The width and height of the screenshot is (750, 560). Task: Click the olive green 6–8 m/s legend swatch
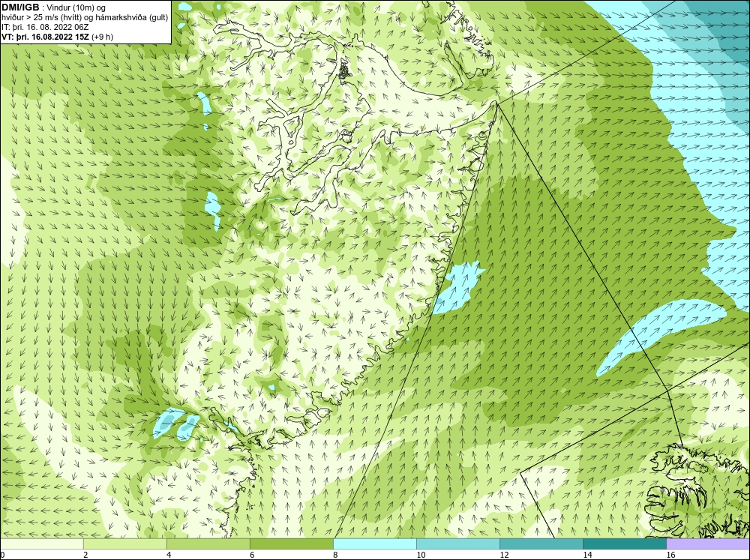point(292,544)
